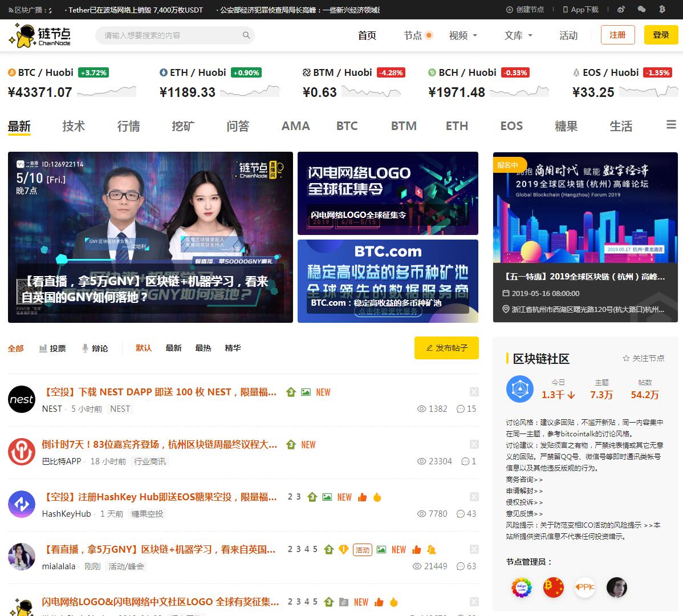Click the diamond badge on 看直播 post

tap(343, 549)
